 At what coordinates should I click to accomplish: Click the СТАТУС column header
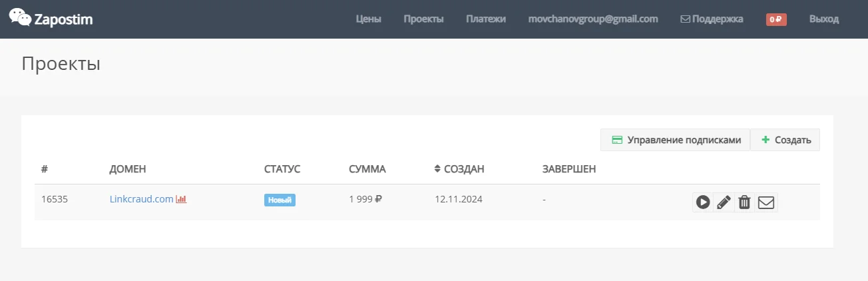click(x=282, y=169)
